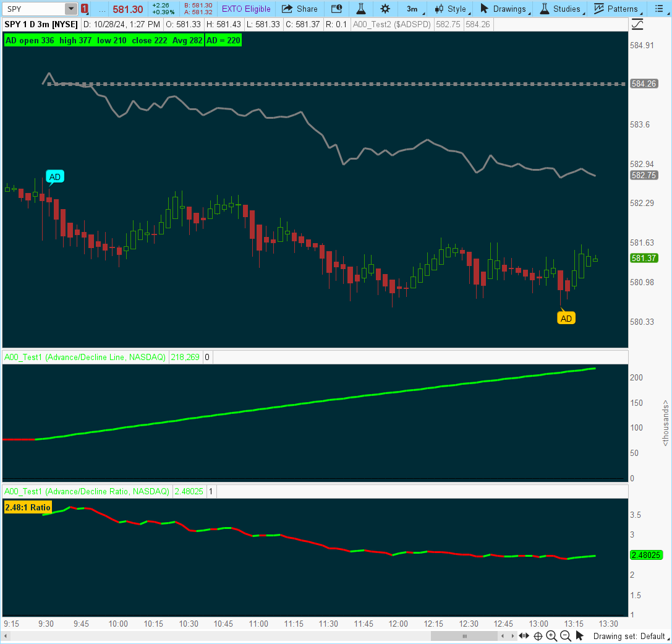The width and height of the screenshot is (672, 644).
Task: Click the small scroll-left arrow near zoom tools
Action: (504, 636)
